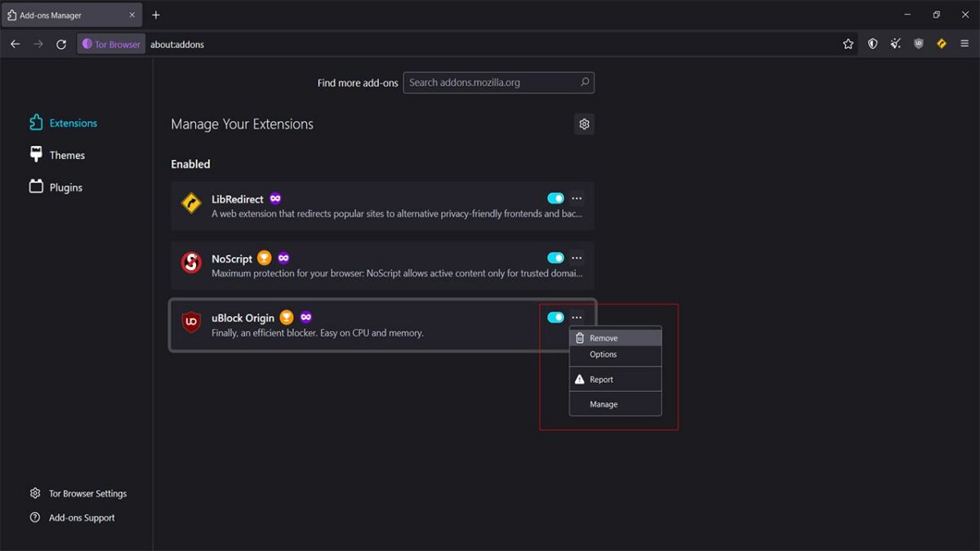980x551 pixels.
Task: Click the New Identity broom icon
Action: 895,44
